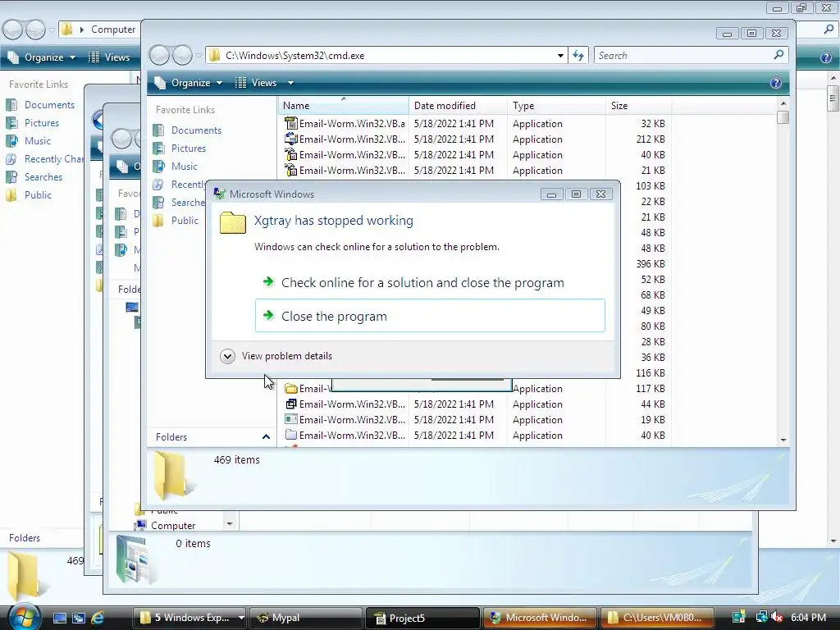
Task: Click the file list scroll down arrow
Action: (783, 441)
